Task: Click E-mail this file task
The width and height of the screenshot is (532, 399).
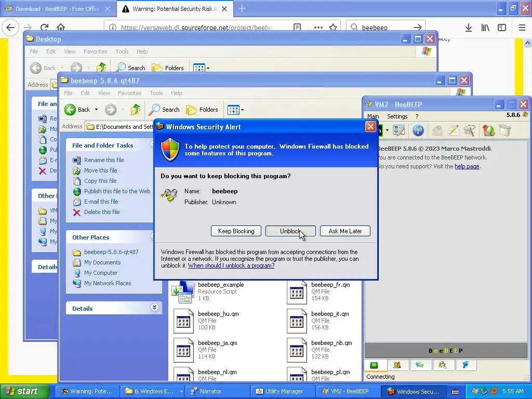Action: tap(101, 202)
